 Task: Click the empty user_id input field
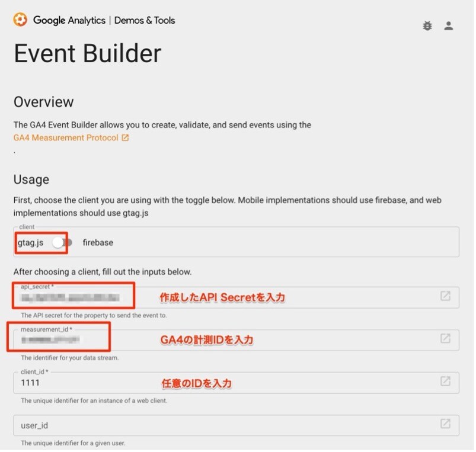click(225, 425)
